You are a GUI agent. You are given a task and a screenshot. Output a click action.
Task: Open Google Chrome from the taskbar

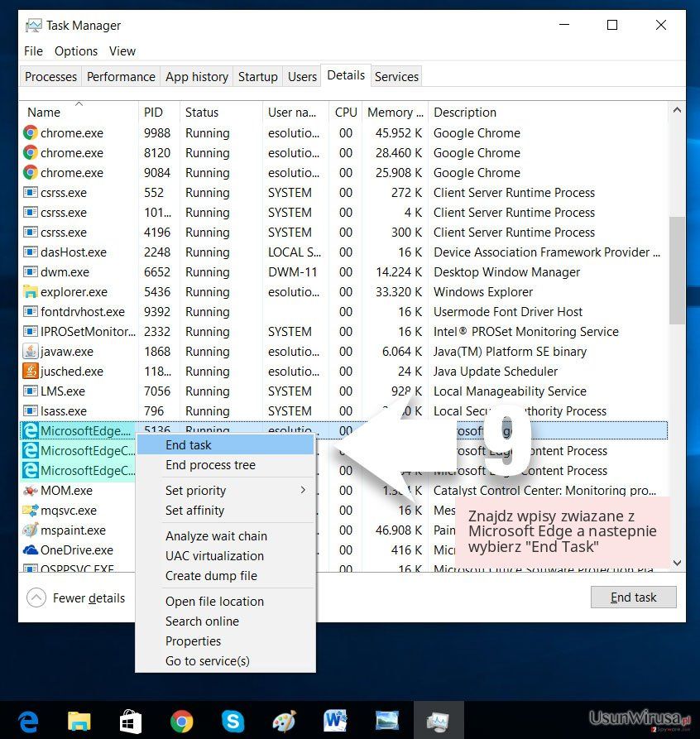click(x=181, y=722)
